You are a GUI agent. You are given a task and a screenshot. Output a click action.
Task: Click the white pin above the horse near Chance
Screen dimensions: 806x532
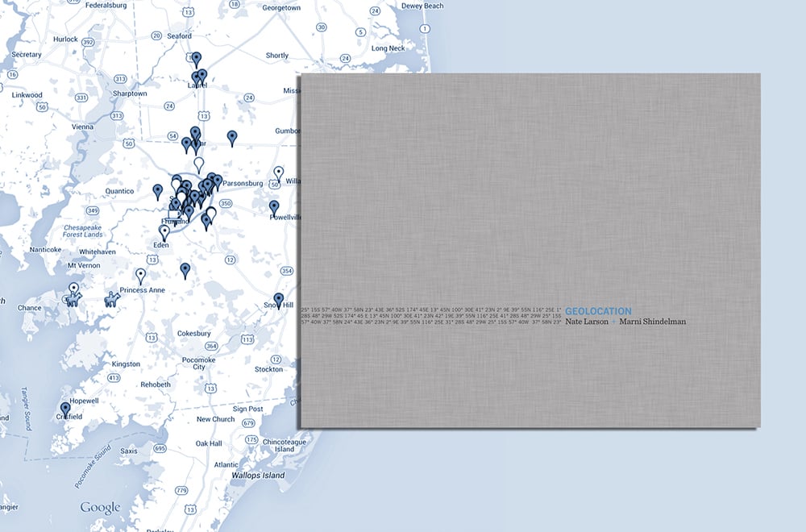[x=74, y=289]
